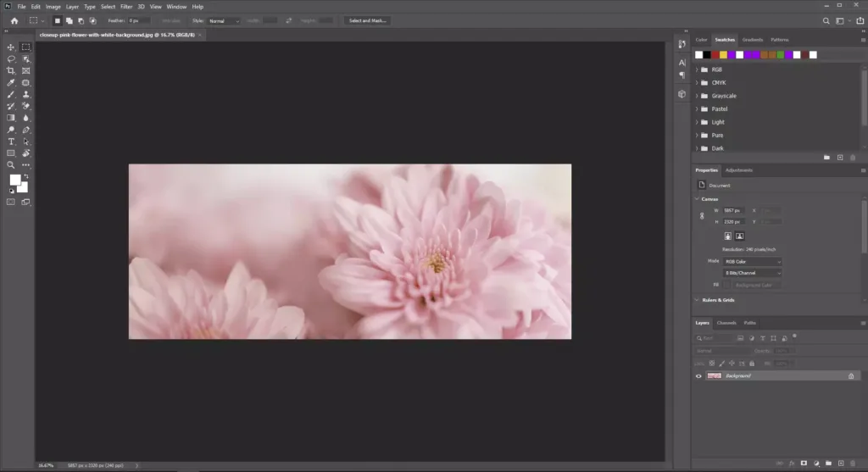Image resolution: width=868 pixels, height=472 pixels.
Task: Select the Frame tool
Action: pyautogui.click(x=26, y=71)
